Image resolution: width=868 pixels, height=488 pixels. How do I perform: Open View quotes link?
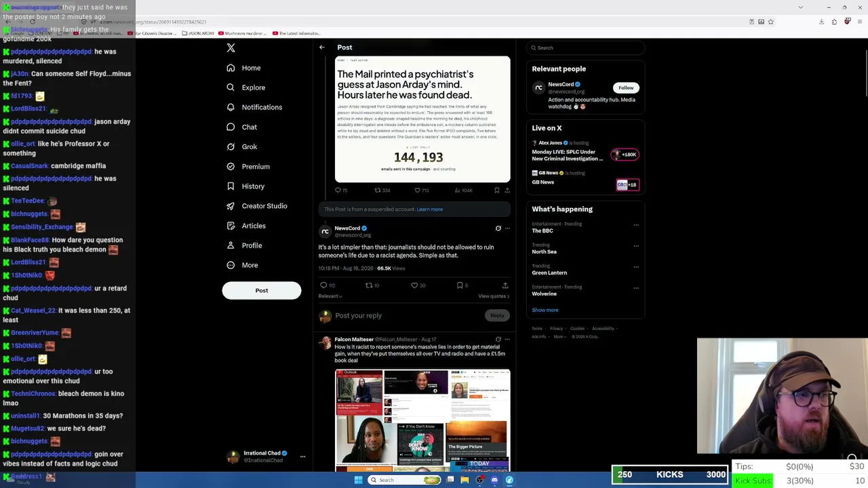pyautogui.click(x=494, y=296)
